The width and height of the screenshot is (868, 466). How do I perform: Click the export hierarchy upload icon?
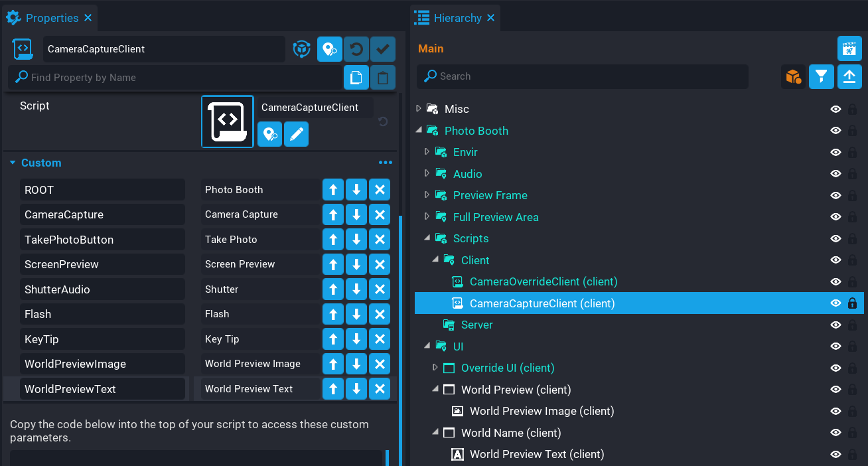point(849,76)
